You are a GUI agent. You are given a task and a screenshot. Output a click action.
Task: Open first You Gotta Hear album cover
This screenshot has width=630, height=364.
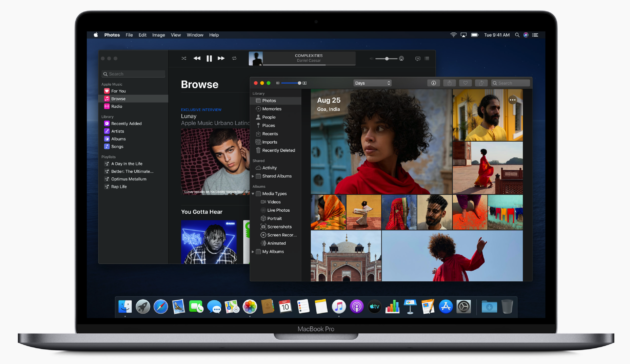[209, 242]
